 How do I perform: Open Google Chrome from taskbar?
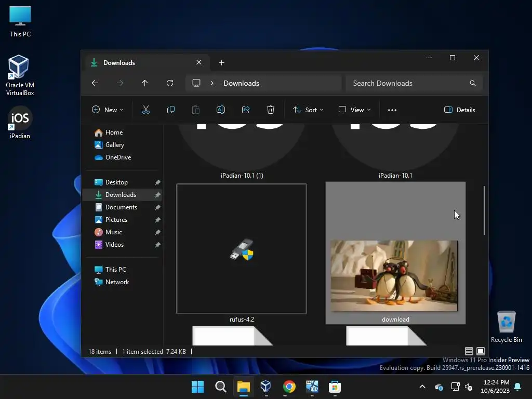pos(289,387)
